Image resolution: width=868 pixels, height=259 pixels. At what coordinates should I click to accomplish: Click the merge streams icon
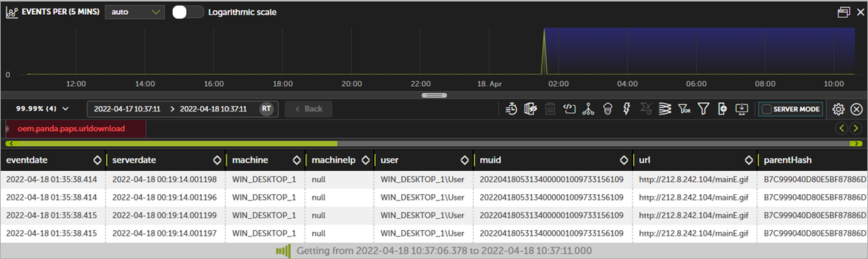tap(664, 109)
